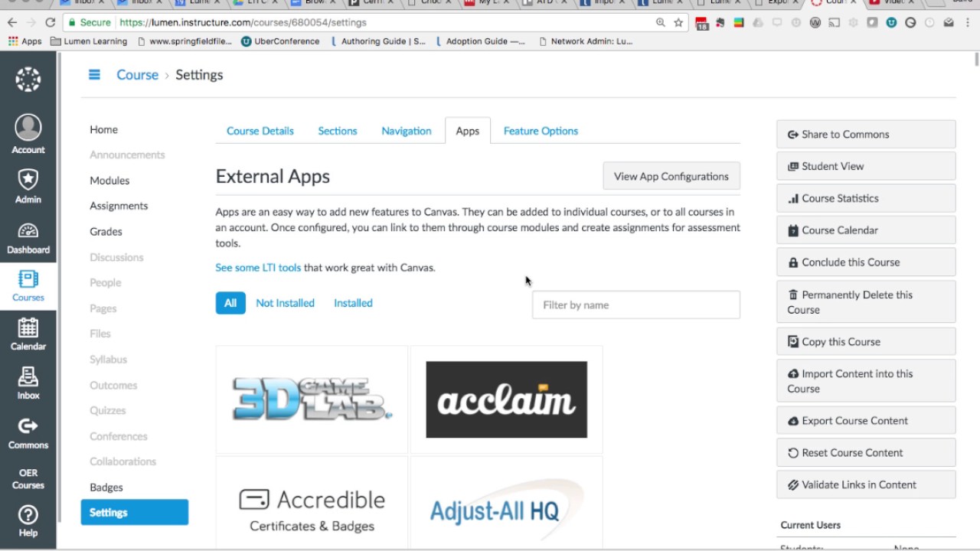Filter apps by Not Installed
Viewport: 980px width, 551px height.
(x=285, y=303)
